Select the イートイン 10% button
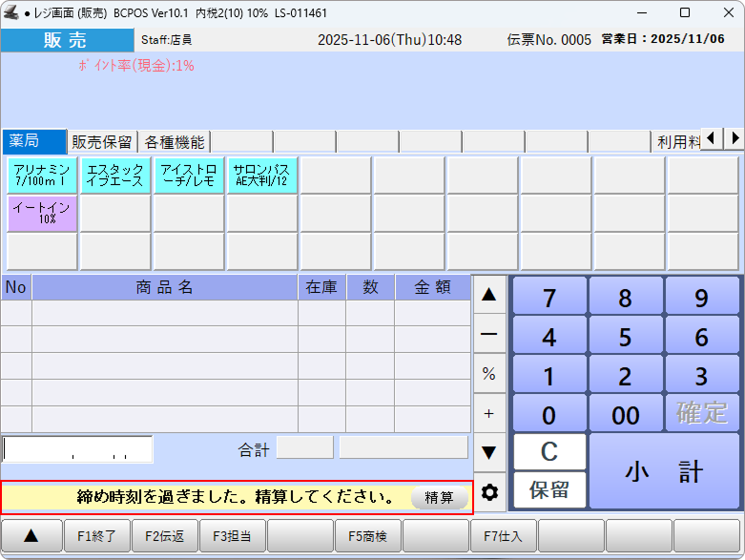Screen dimensions: 745x560 [x=41, y=213]
